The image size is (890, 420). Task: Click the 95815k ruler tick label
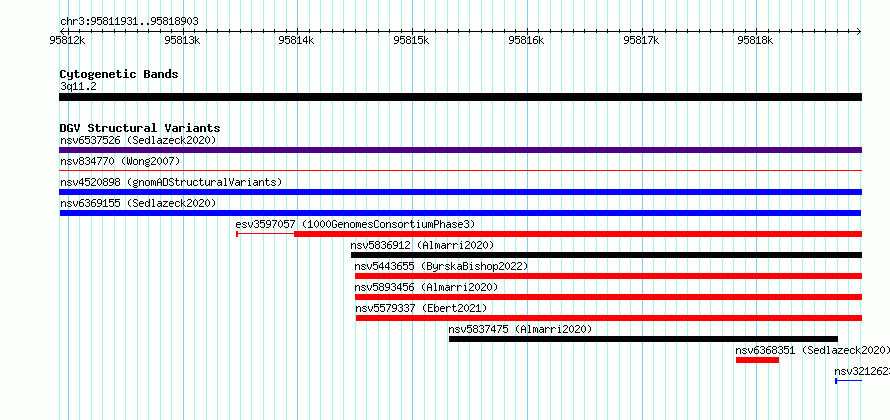[412, 40]
